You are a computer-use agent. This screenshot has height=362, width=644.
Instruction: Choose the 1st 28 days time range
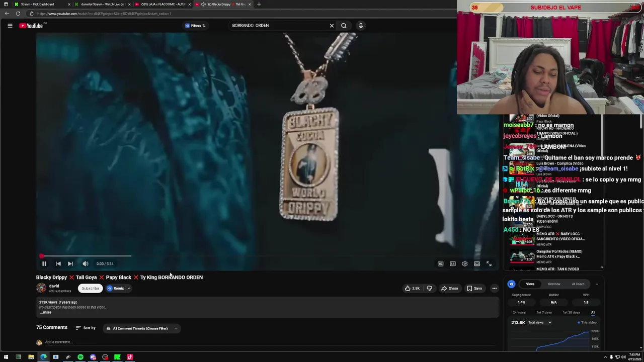pyautogui.click(x=572, y=312)
